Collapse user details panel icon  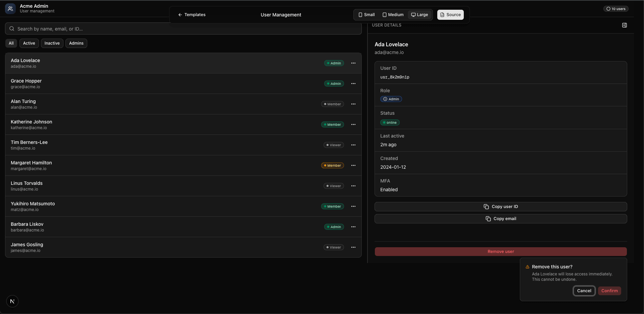tap(624, 25)
